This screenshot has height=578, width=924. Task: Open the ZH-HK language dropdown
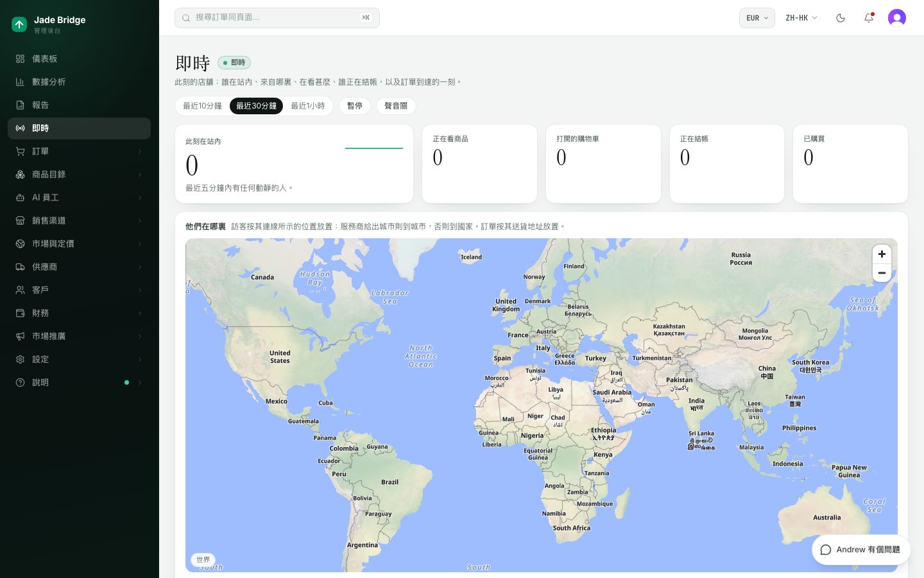point(801,18)
